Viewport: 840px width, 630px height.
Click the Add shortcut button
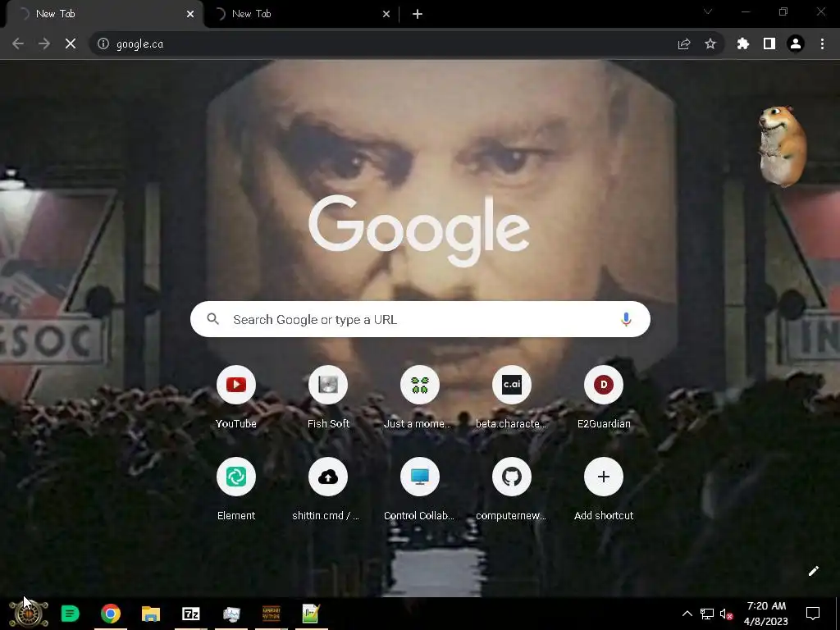[x=603, y=477]
